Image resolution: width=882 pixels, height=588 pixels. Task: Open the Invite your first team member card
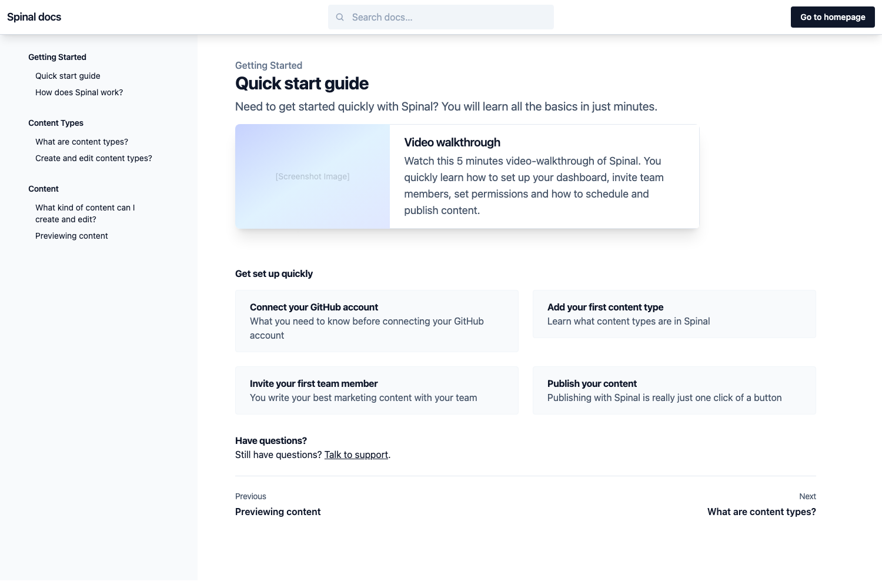pyautogui.click(x=376, y=390)
